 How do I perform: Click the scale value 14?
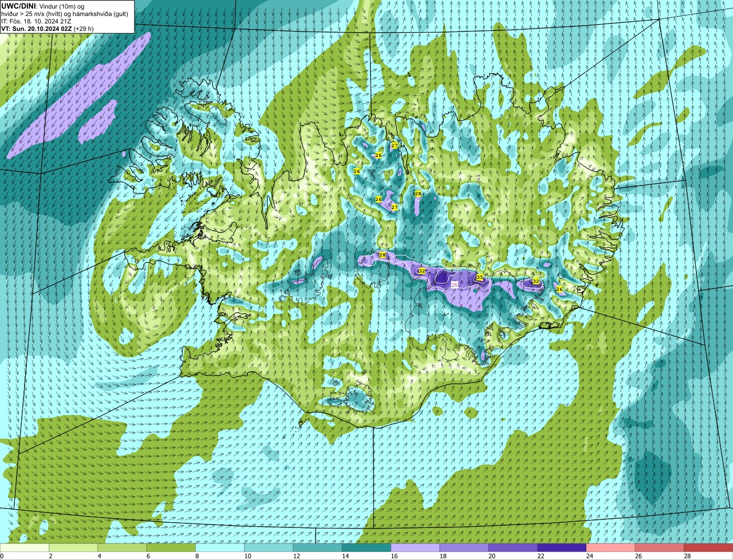tap(344, 556)
